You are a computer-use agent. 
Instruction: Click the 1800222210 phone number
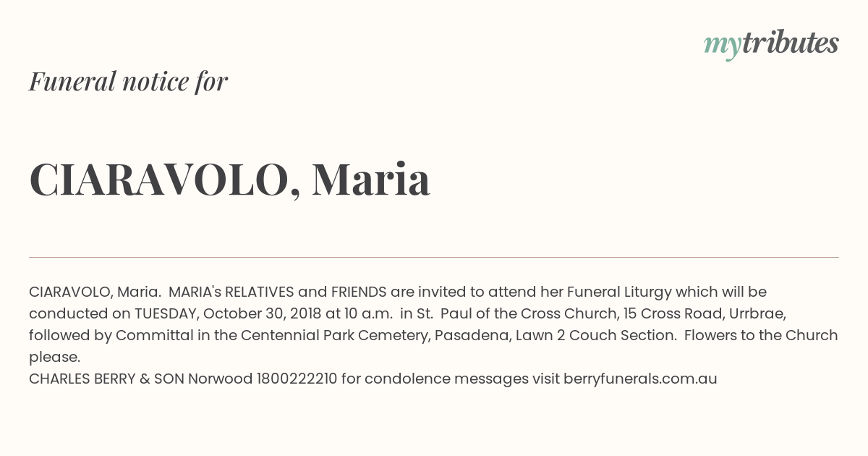[297, 379]
